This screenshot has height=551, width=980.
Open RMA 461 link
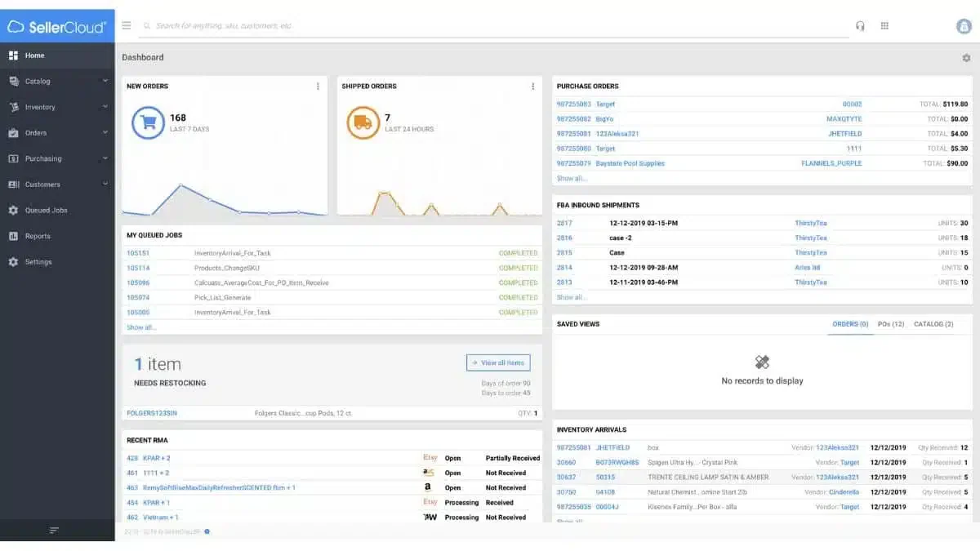pyautogui.click(x=132, y=473)
